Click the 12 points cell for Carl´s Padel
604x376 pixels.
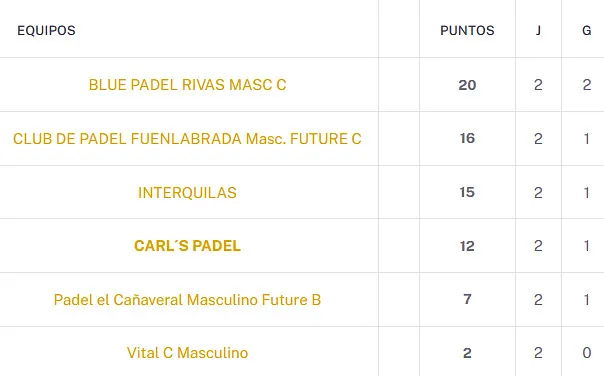click(x=467, y=246)
